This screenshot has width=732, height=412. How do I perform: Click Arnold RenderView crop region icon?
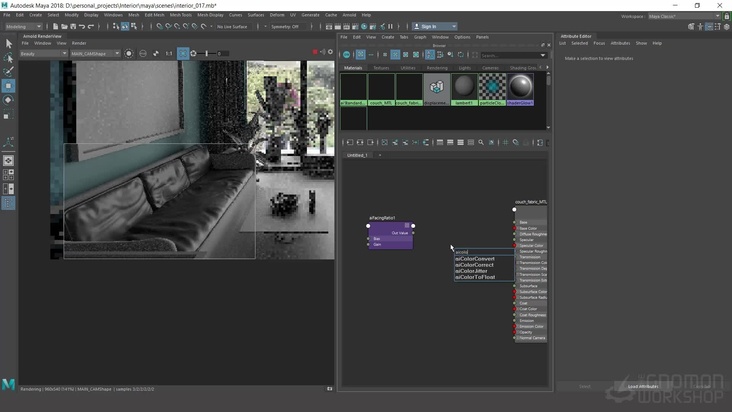(183, 54)
